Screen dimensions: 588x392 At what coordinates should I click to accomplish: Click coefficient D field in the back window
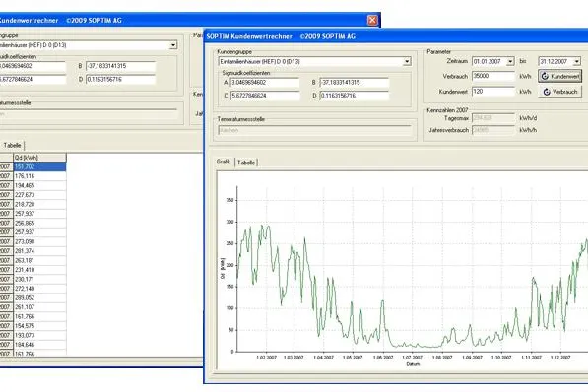(x=120, y=80)
